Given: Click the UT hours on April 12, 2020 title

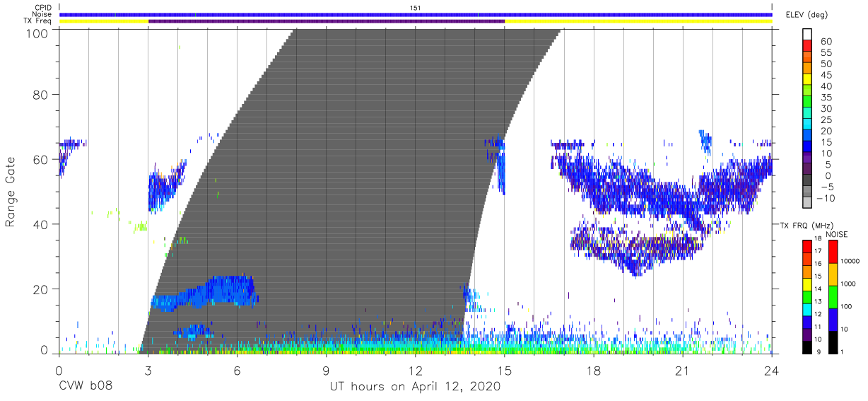Looking at the screenshot, I should click(415, 387).
